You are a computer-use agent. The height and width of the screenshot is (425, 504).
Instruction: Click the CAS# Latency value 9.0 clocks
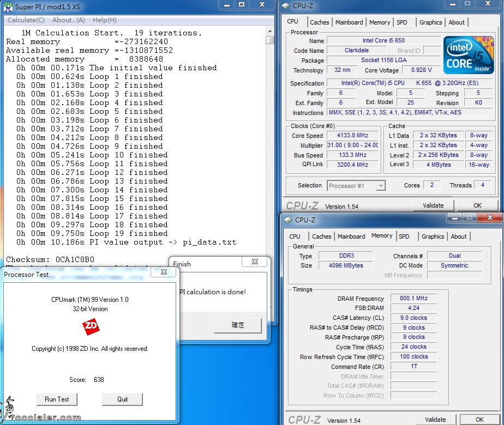[413, 318]
